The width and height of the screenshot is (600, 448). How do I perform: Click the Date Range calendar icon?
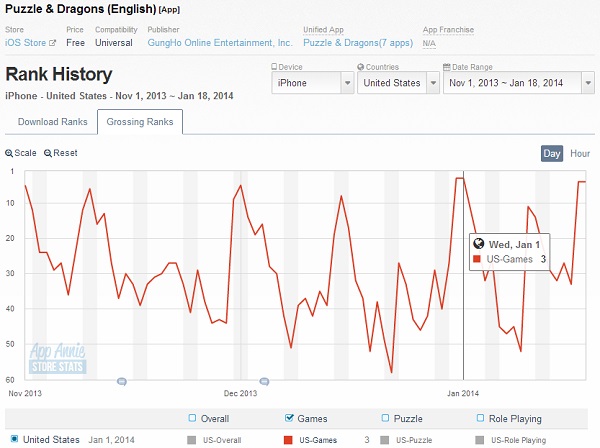tap(447, 67)
